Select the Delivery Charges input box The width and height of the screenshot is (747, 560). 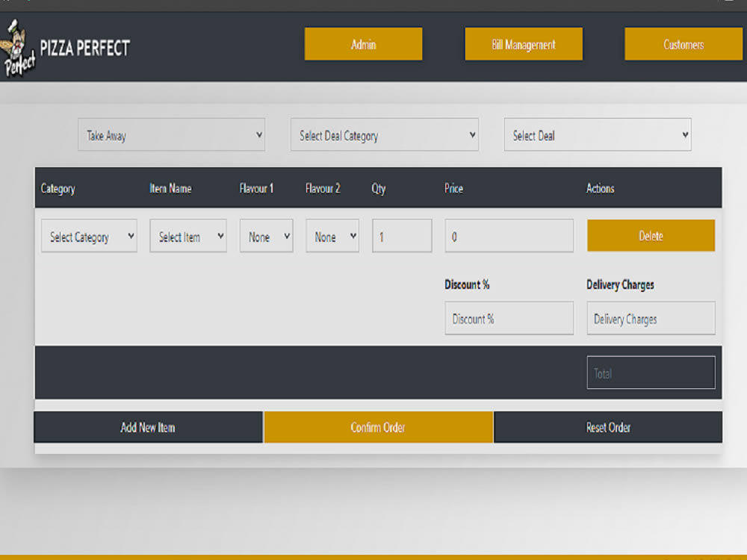(x=651, y=318)
